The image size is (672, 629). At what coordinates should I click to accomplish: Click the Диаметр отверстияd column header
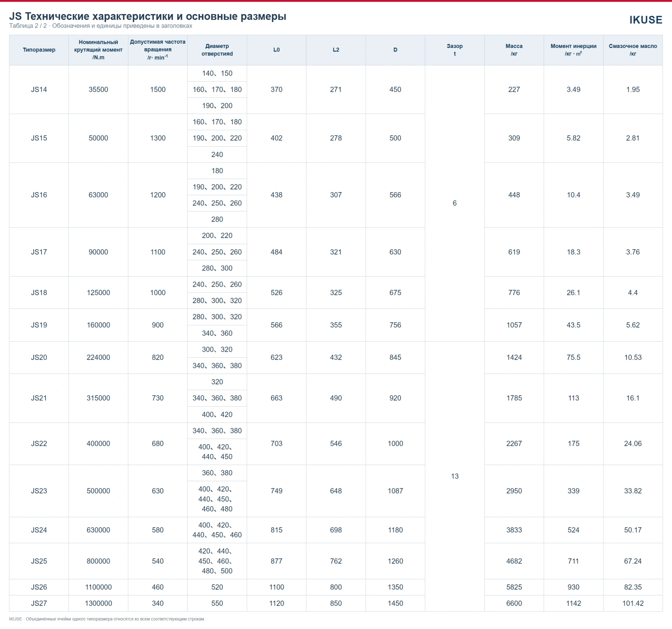pyautogui.click(x=217, y=50)
